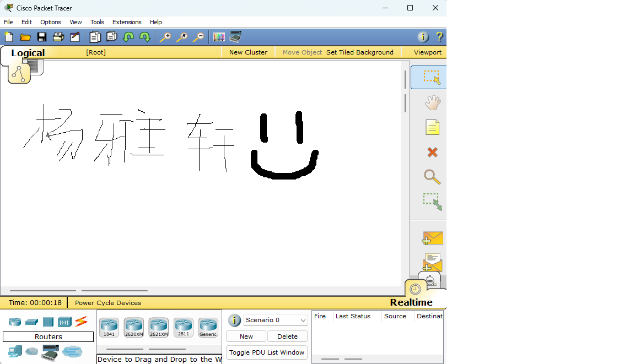635x364 pixels.
Task: Switch to Simulation mode tab behind Realtime
Action: (430, 280)
